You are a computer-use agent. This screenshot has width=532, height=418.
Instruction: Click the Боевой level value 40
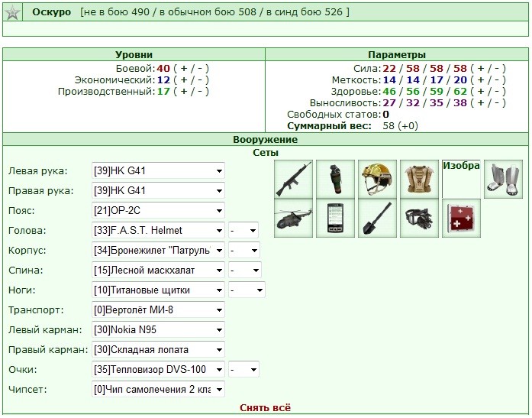163,69
